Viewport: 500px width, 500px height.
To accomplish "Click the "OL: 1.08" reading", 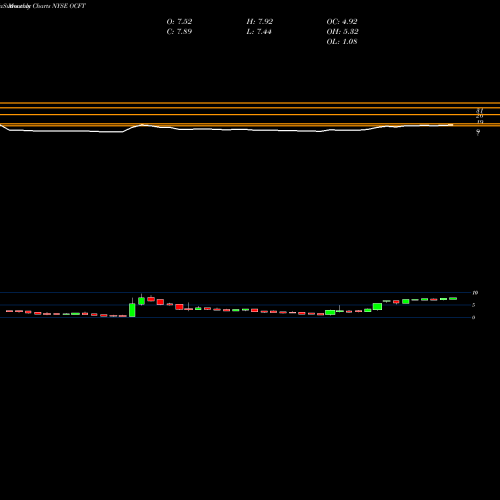I will [x=342, y=42].
